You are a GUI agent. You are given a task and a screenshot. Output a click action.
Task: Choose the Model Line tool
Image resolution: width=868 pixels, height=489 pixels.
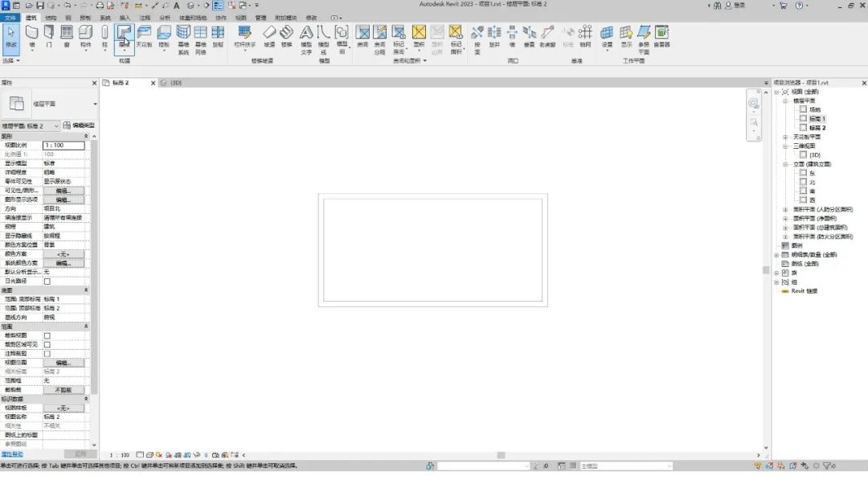click(324, 40)
